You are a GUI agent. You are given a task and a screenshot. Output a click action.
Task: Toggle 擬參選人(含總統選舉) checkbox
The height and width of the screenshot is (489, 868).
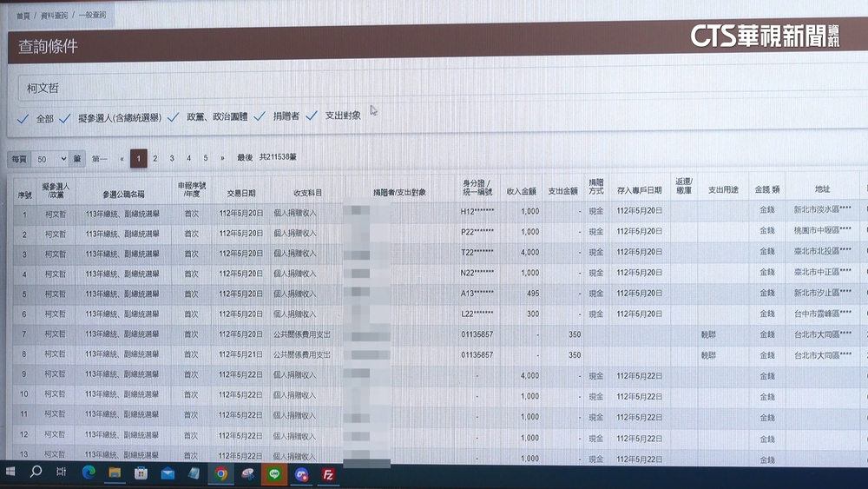pos(65,118)
